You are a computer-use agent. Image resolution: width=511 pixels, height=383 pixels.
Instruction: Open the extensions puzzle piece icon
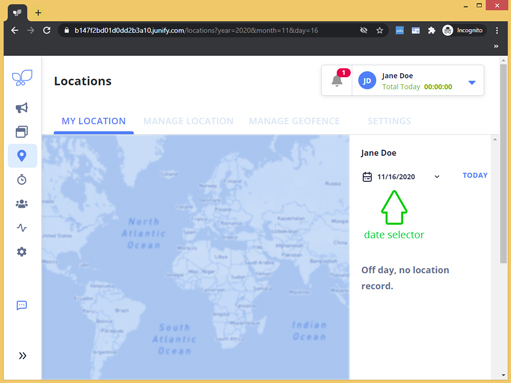tap(431, 30)
